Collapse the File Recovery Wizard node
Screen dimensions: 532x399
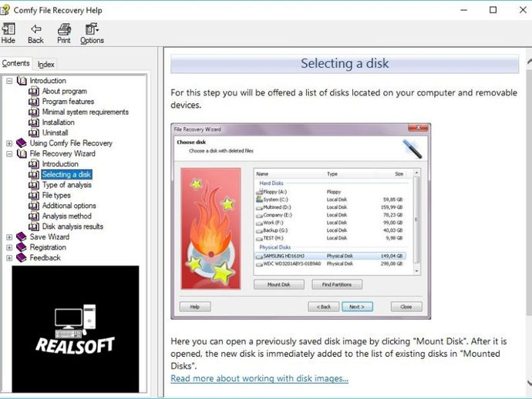coord(9,154)
